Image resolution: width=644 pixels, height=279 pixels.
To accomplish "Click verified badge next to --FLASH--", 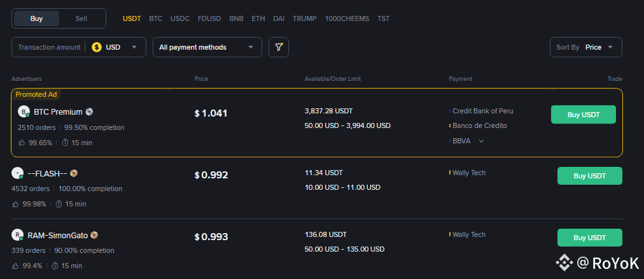I will (x=74, y=173).
